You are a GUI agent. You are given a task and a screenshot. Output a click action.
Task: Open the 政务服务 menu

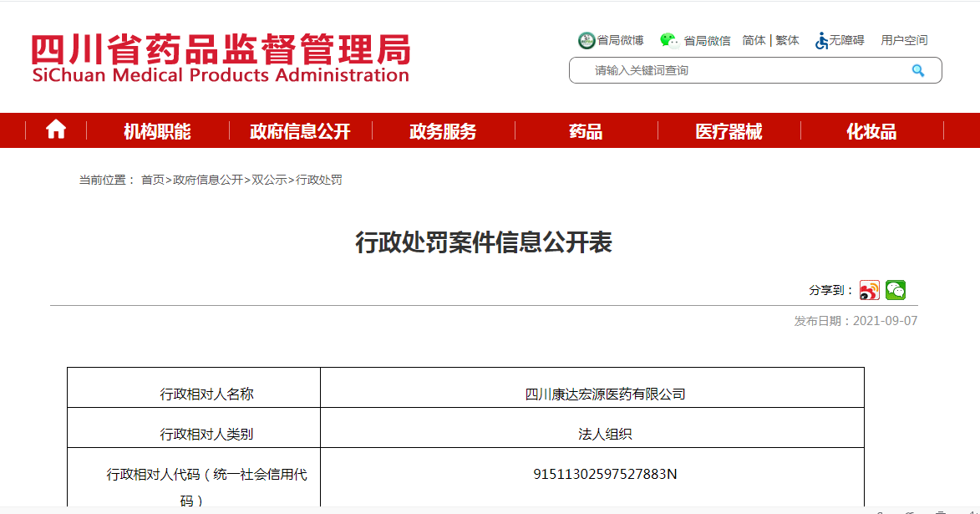click(443, 131)
